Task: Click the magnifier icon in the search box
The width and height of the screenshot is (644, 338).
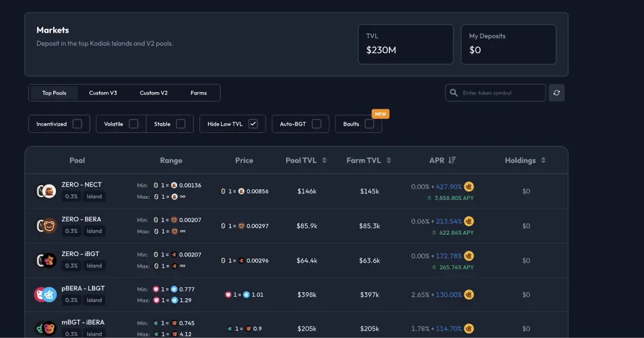Action: point(453,93)
